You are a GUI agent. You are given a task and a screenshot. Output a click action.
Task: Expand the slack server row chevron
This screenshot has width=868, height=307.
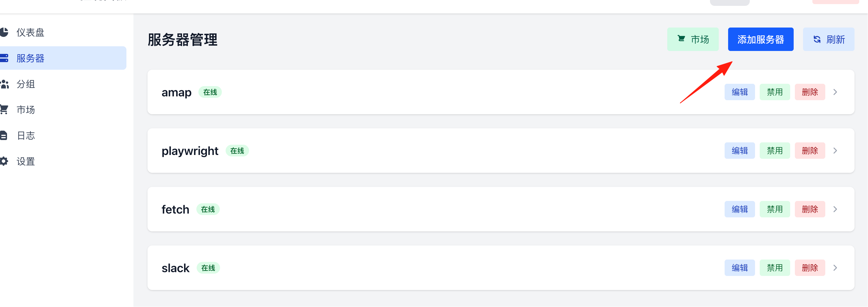[x=835, y=268]
